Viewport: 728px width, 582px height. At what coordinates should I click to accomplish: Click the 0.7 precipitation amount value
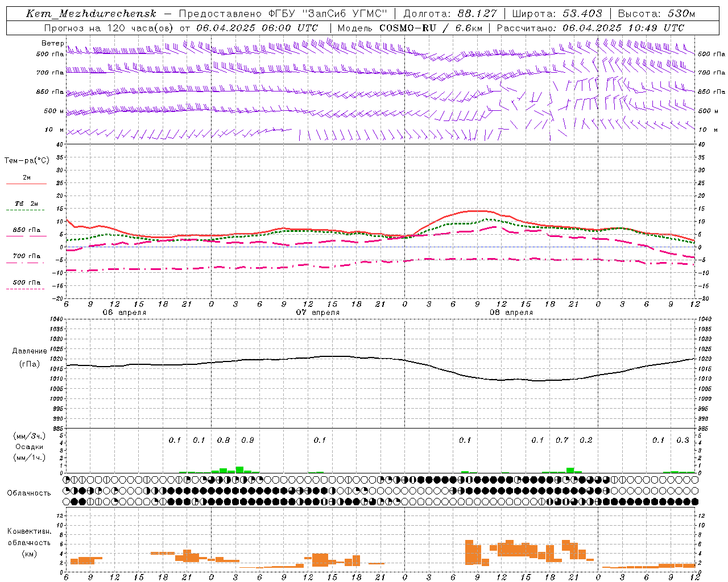point(562,440)
